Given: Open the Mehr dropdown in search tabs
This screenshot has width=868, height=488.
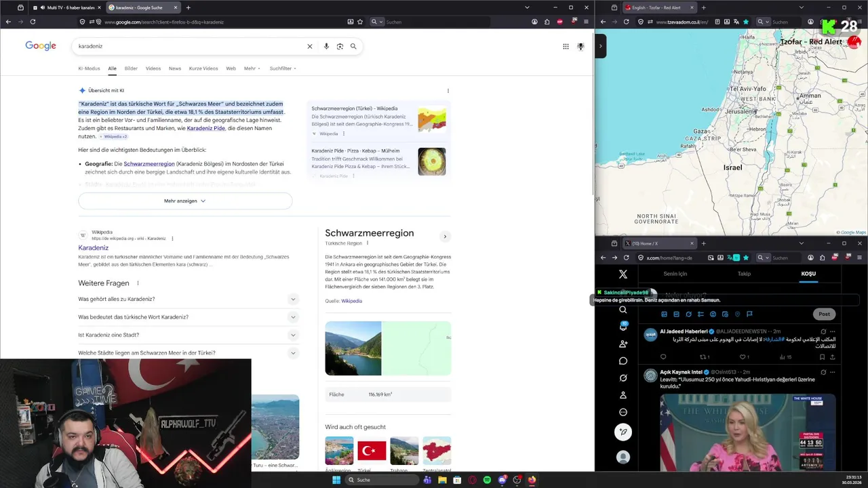Looking at the screenshot, I should (x=252, y=68).
